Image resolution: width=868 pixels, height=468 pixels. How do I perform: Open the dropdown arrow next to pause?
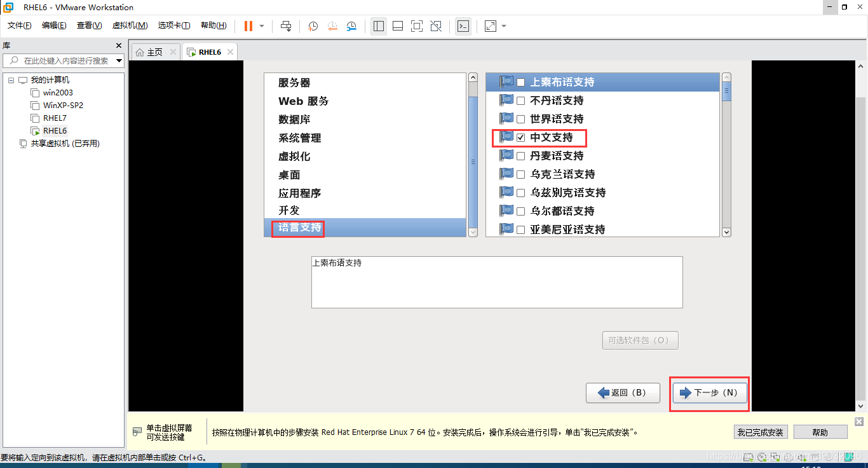click(x=262, y=26)
